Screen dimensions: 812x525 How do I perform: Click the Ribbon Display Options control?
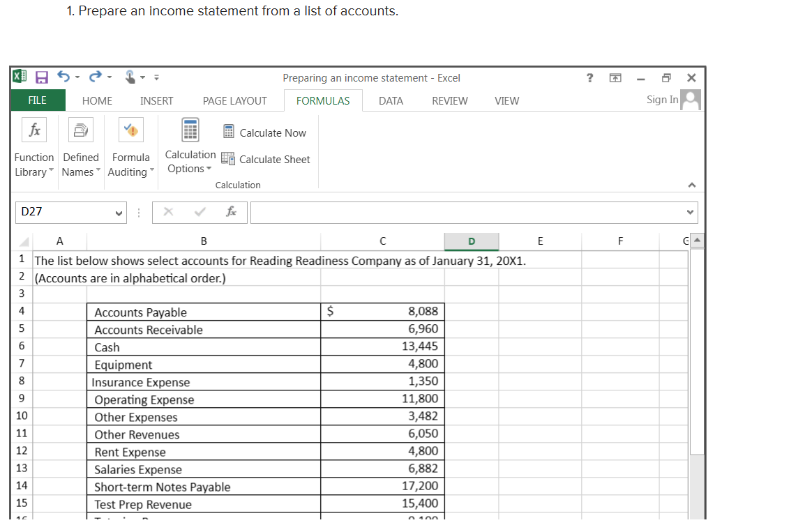(615, 78)
